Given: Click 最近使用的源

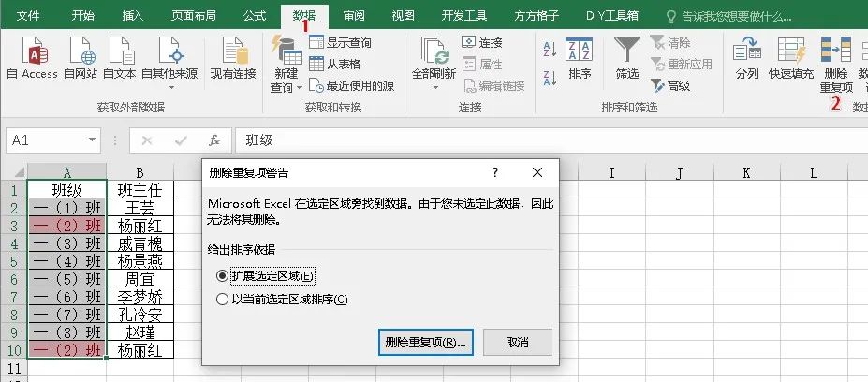Looking at the screenshot, I should point(351,85).
